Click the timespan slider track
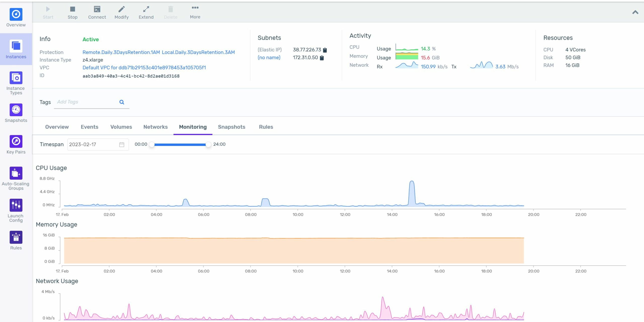This screenshot has height=322, width=644. tap(180, 145)
